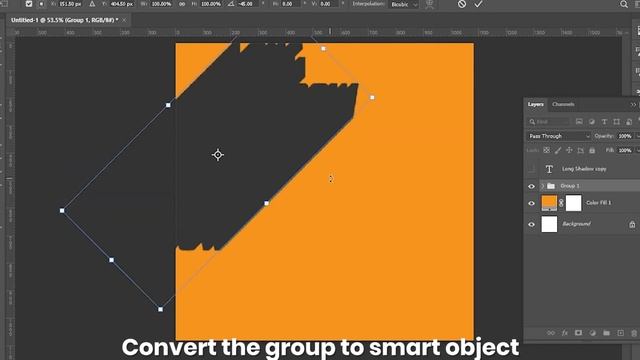640x360 pixels.
Task: Lock position move icon
Action: [x=569, y=150]
